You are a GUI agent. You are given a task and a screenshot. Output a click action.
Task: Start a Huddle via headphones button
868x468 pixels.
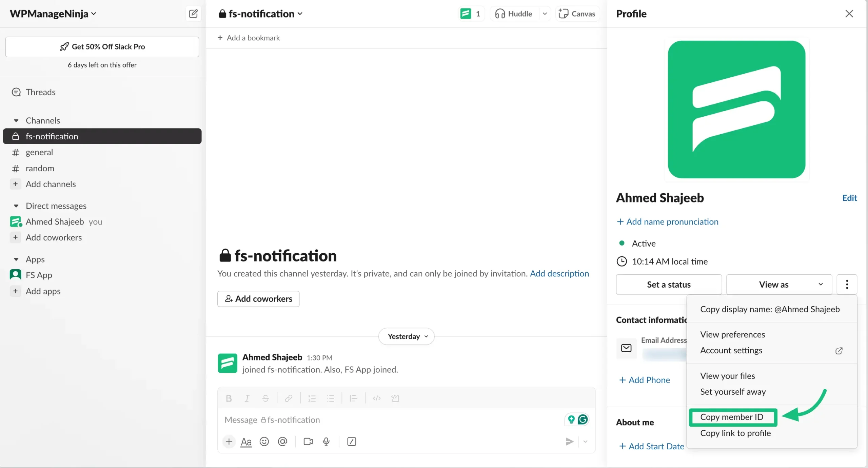click(514, 14)
